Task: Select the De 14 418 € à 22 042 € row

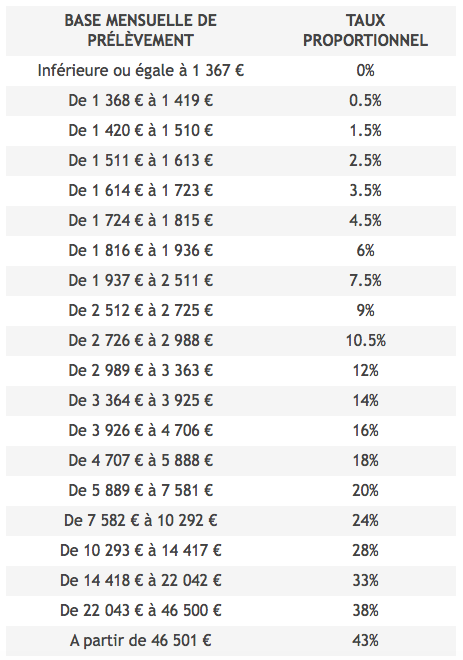Action: tap(231, 580)
